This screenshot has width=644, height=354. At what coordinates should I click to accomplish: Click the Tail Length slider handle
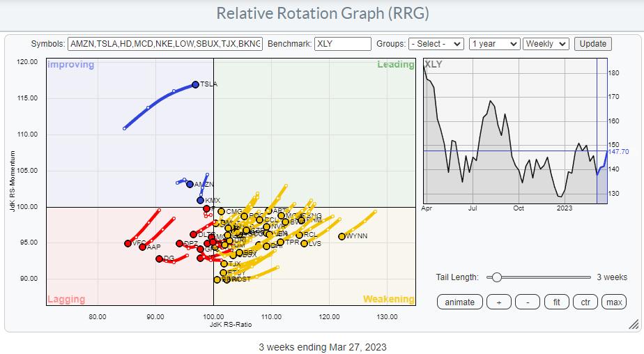point(496,277)
